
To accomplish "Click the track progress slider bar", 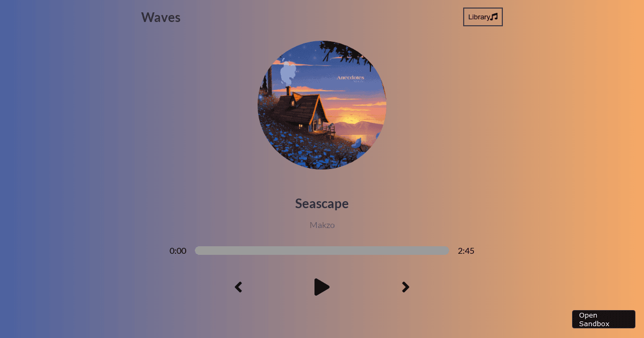I will (x=322, y=251).
